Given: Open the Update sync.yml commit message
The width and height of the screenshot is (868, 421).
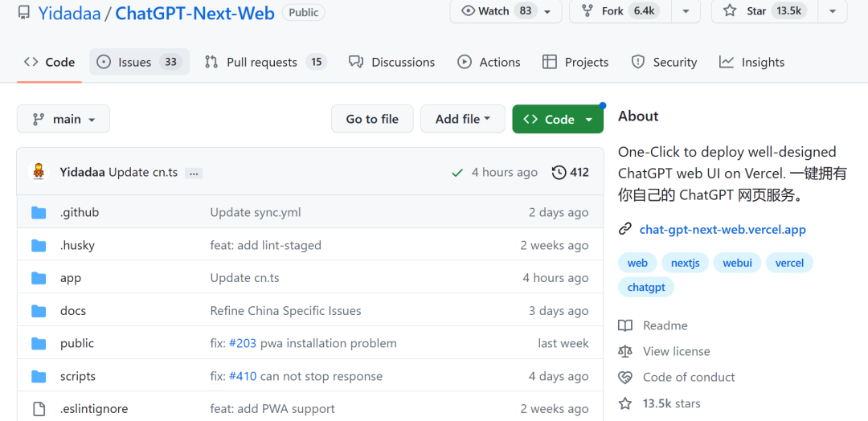Looking at the screenshot, I should (x=256, y=212).
